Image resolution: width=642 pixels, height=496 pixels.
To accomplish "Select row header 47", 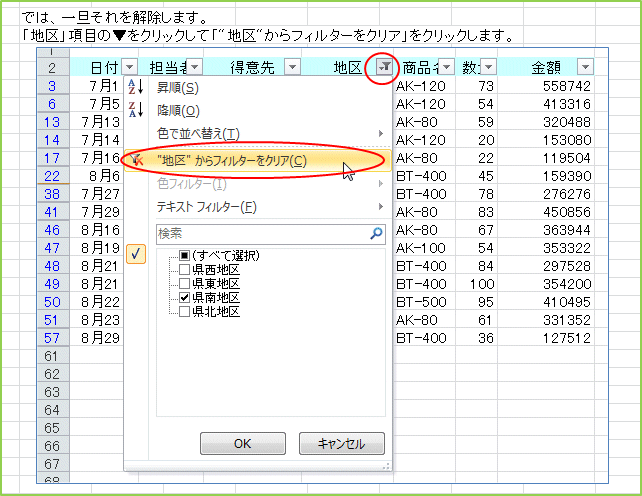I will pos(53,248).
